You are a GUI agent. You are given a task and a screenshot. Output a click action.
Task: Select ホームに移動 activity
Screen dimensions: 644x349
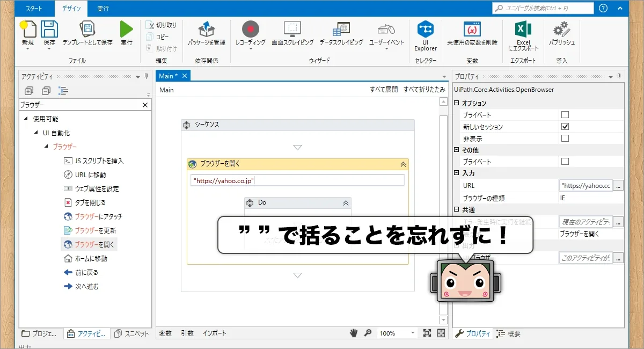pos(85,258)
